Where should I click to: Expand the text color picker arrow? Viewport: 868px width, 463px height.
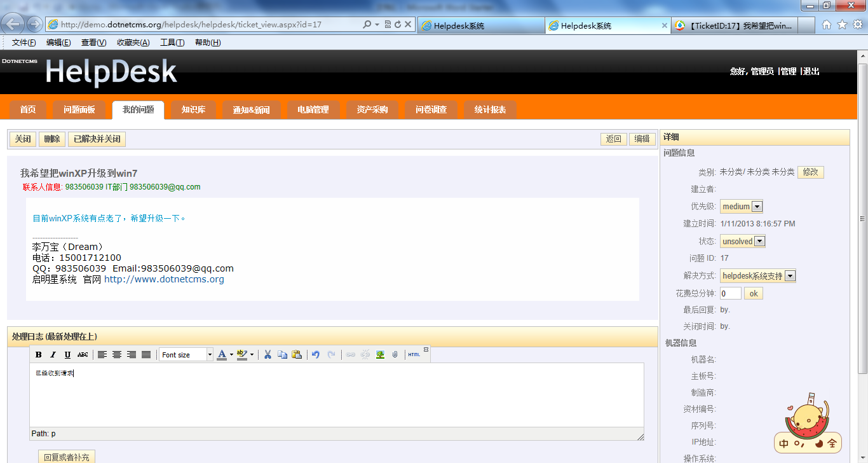[231, 355]
